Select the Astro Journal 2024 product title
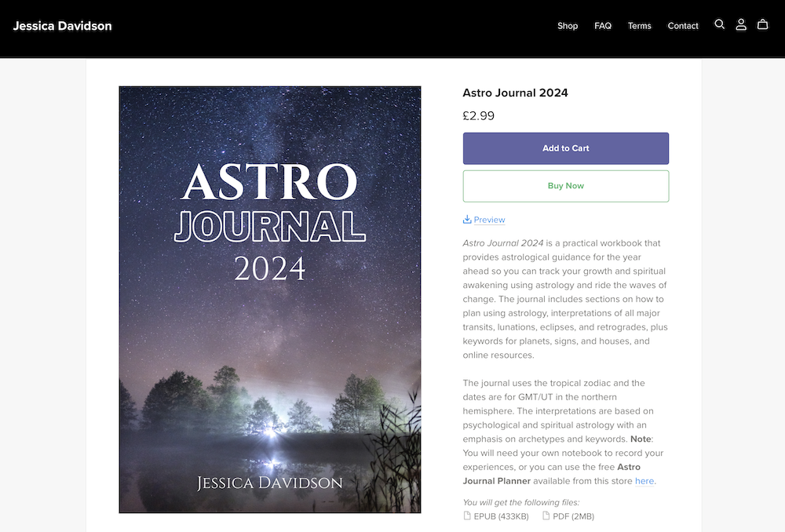 click(515, 93)
